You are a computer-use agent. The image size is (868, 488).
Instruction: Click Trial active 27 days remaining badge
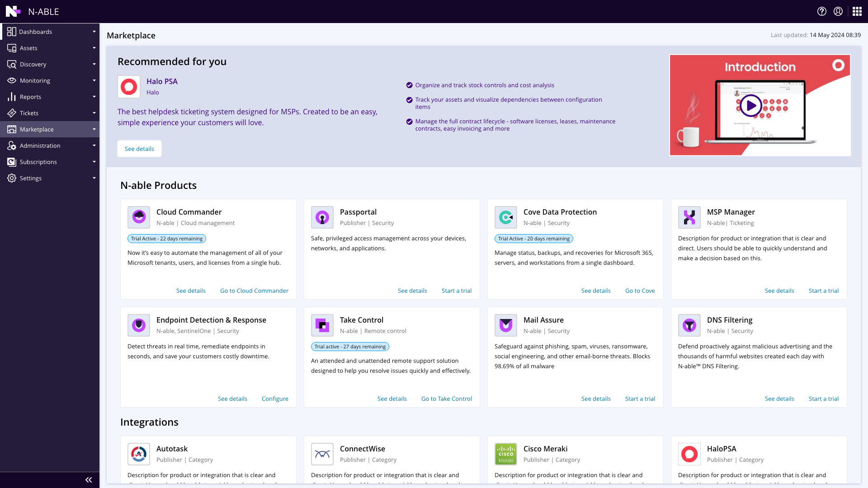350,347
